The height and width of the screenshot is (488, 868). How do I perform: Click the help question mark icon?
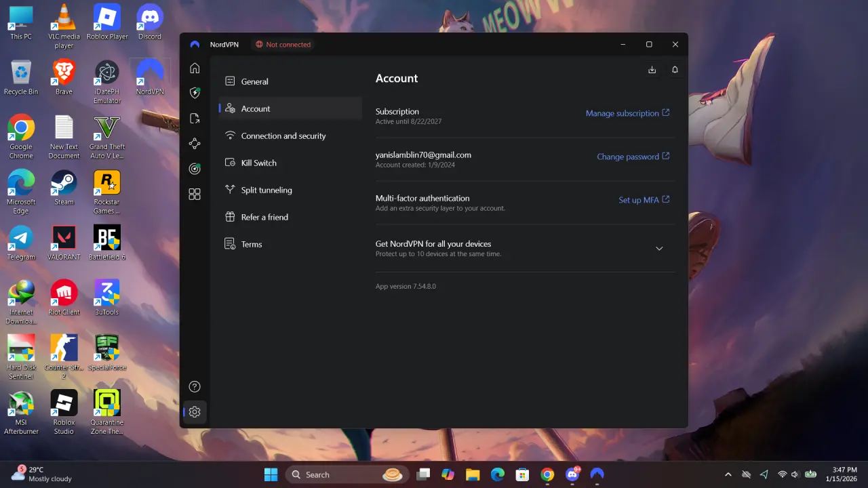[195, 386]
